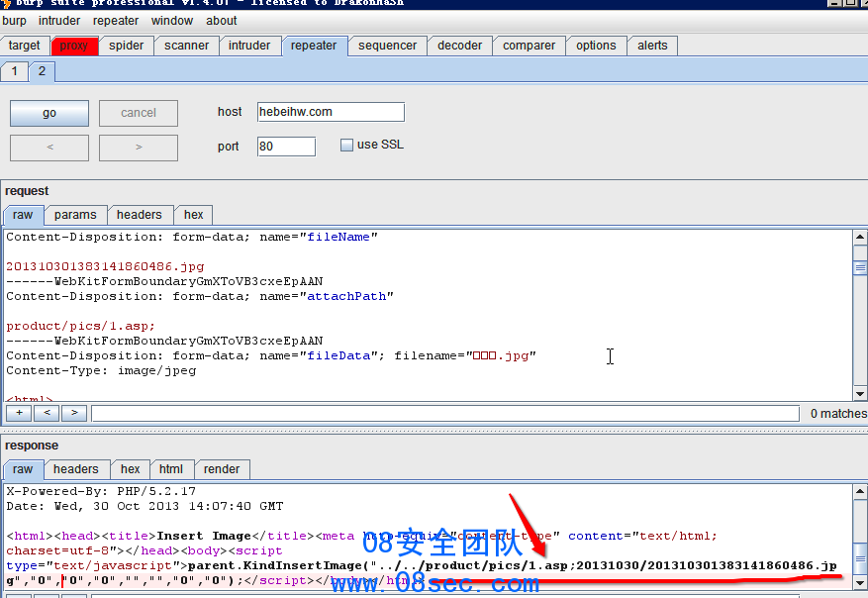
Task: Open the response html tab
Action: coord(171,469)
